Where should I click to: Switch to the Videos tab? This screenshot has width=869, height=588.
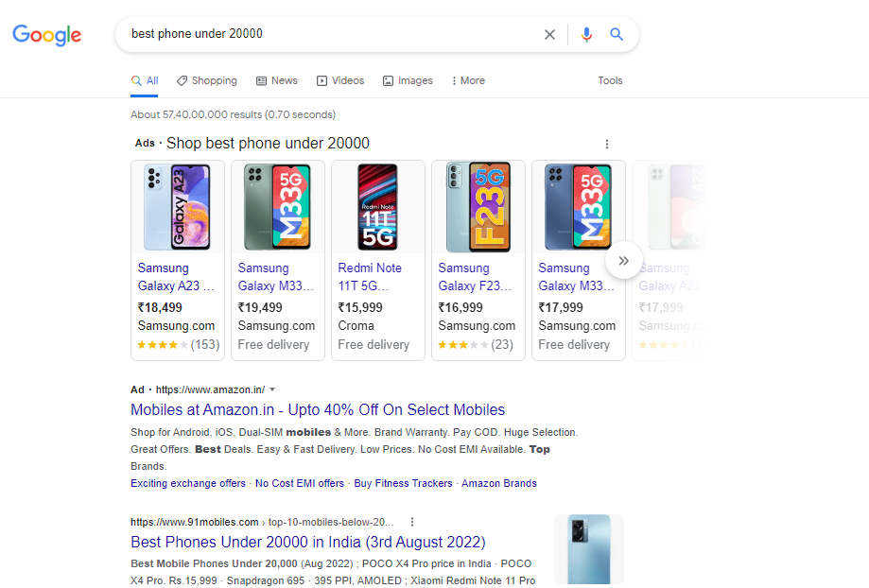point(340,81)
